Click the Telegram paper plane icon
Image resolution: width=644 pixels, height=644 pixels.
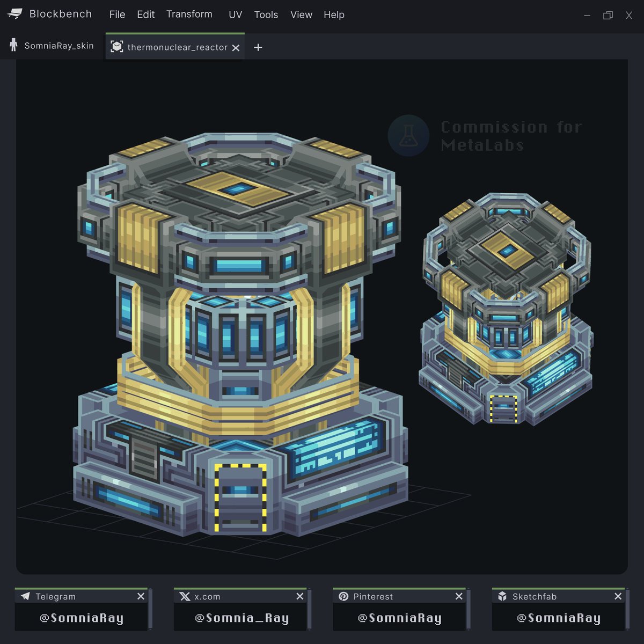point(25,596)
